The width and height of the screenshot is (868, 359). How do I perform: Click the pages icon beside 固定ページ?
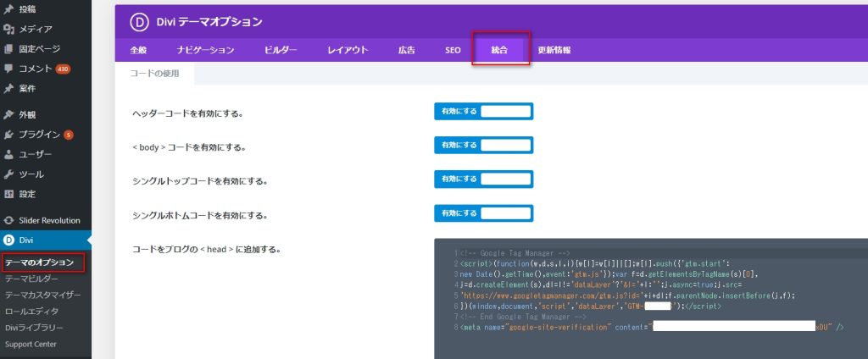pos(8,49)
